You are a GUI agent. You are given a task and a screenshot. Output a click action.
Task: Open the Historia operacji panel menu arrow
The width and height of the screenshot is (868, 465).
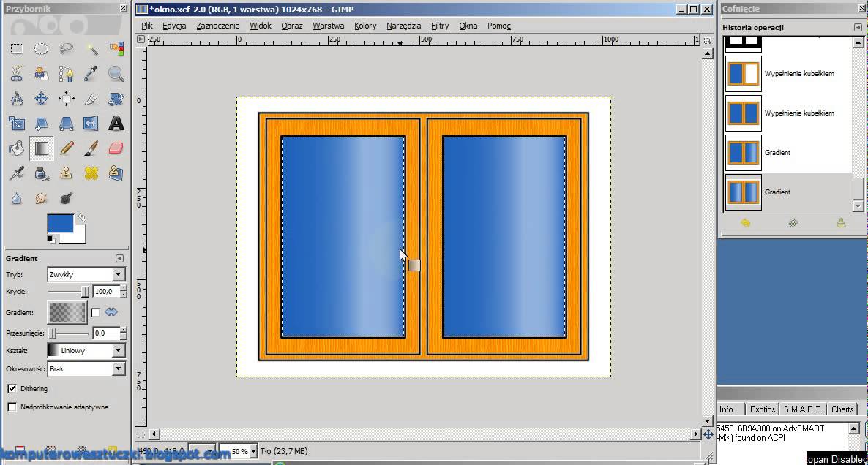858,27
